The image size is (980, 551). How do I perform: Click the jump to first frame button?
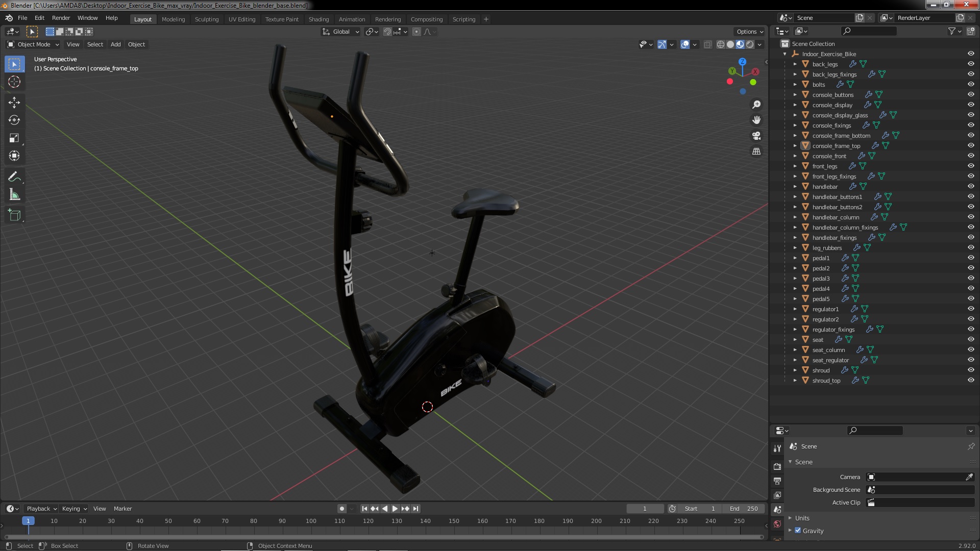pos(364,509)
